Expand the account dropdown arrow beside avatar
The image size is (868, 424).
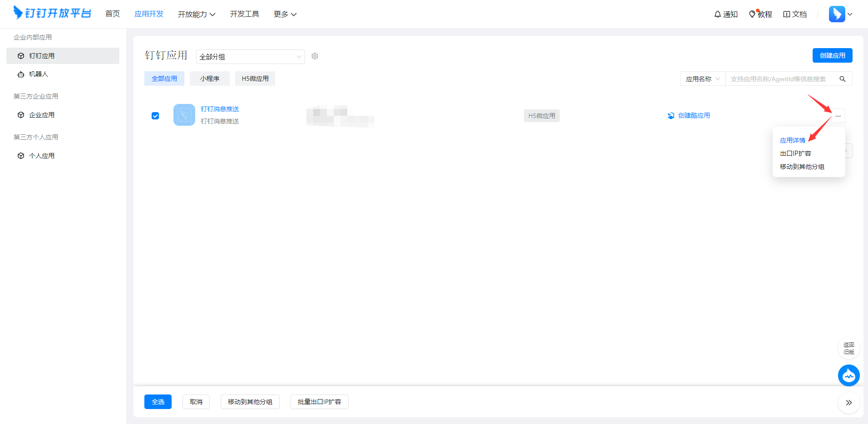click(x=850, y=14)
